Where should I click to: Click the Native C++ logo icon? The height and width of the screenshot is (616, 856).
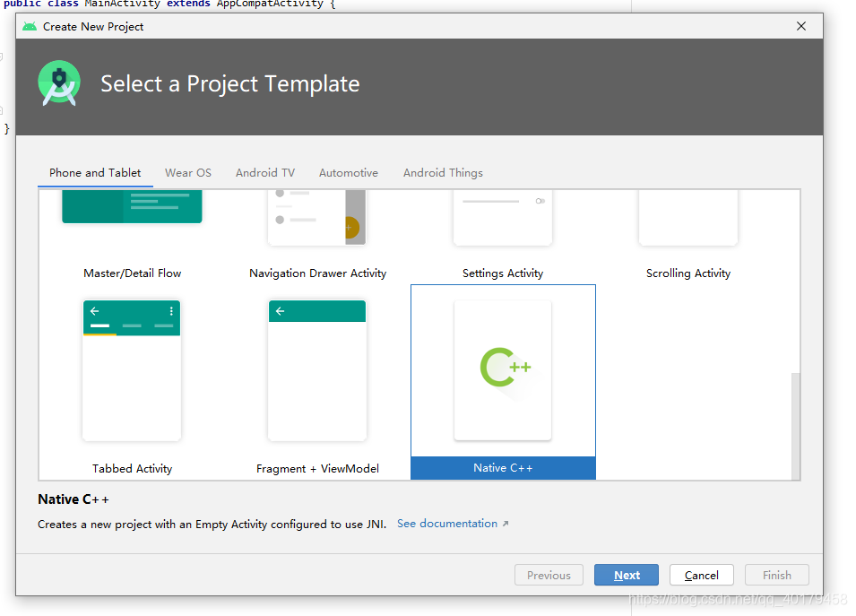(505, 367)
